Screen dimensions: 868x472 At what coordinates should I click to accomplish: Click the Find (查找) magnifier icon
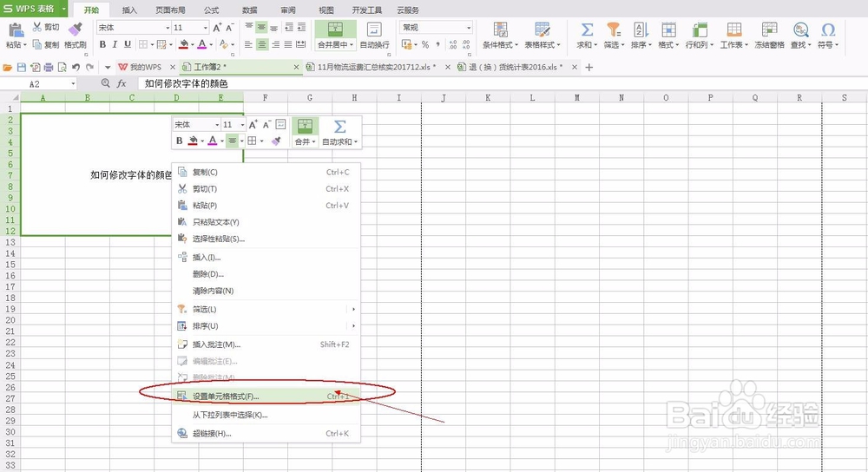coord(800,29)
